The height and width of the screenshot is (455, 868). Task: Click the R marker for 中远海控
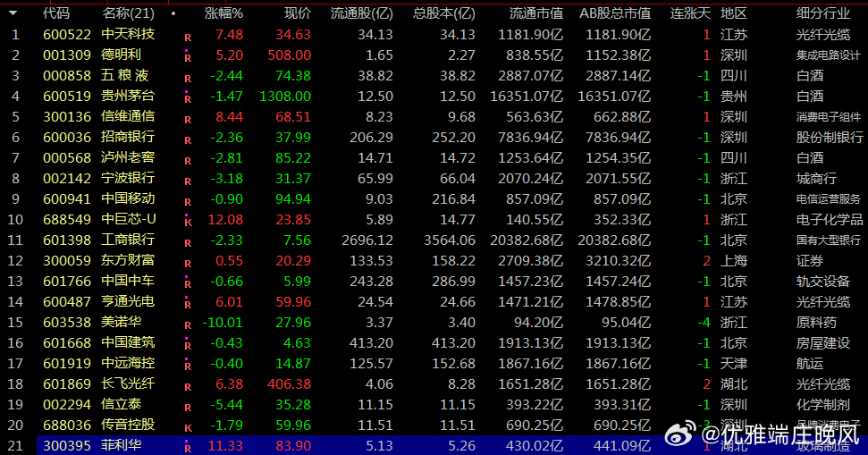coord(188,365)
